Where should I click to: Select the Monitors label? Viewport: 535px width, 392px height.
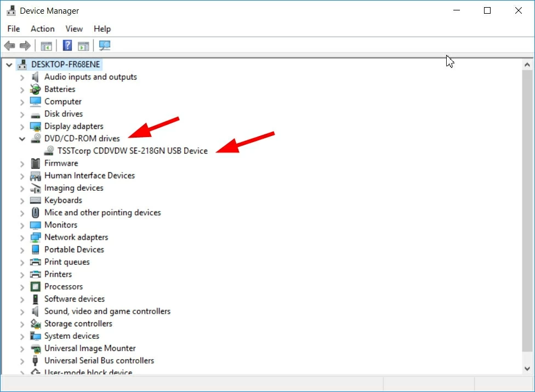61,225
